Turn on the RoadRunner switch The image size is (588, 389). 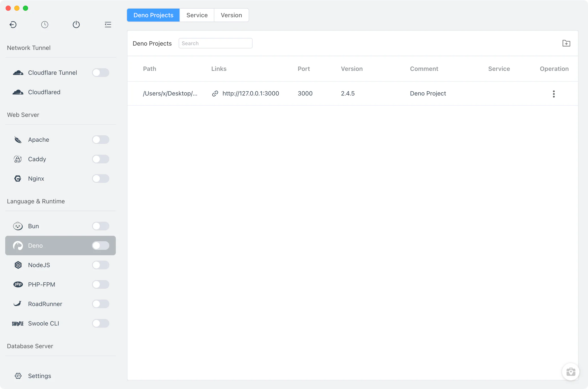(x=100, y=304)
